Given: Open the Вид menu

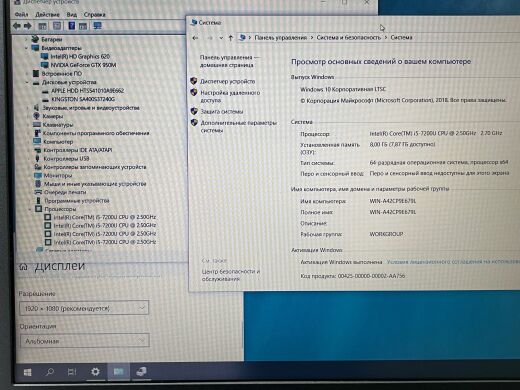Looking at the screenshot, I should tap(72, 14).
